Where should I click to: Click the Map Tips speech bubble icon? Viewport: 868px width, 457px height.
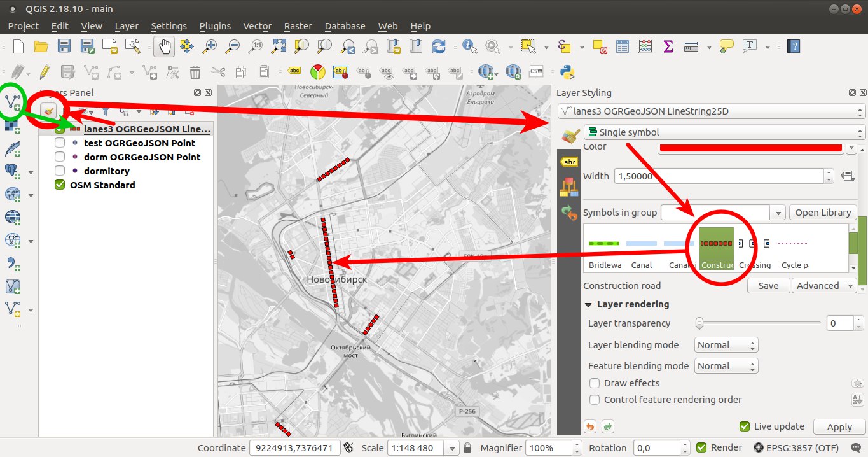(727, 46)
